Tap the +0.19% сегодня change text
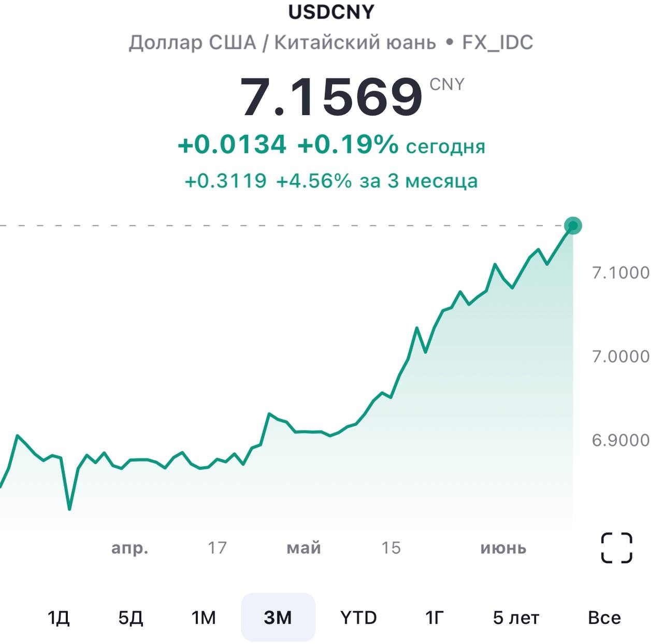The width and height of the screenshot is (663, 644). 391,145
